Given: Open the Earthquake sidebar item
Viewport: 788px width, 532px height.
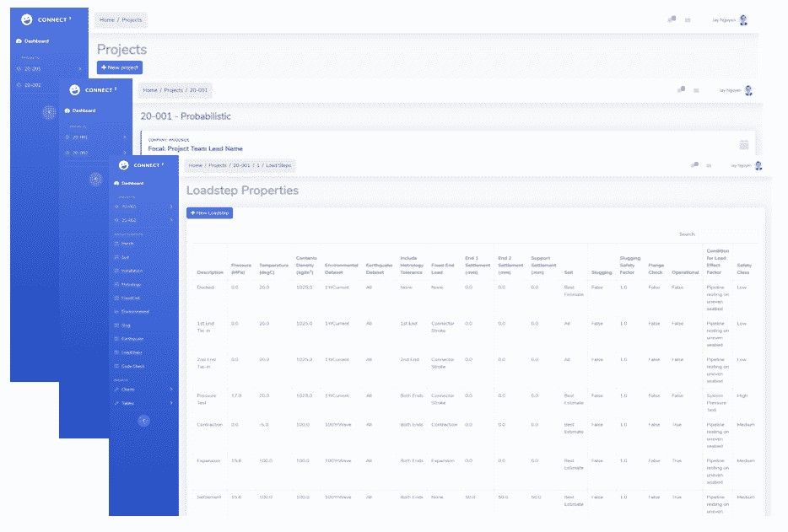Looking at the screenshot, I should click(x=127, y=341).
